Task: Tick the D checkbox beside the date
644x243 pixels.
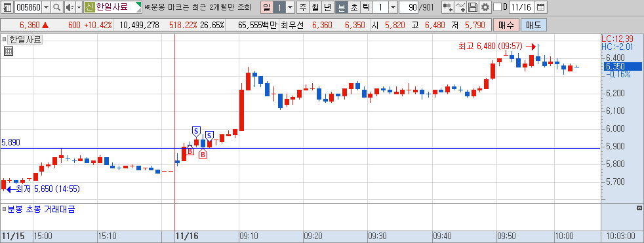Action: click(x=497, y=7)
